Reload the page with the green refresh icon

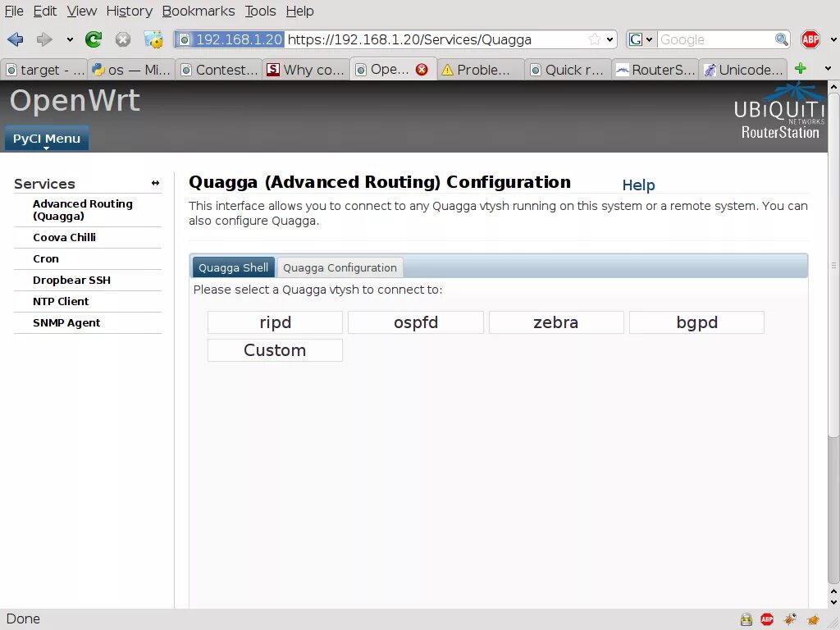(x=94, y=39)
